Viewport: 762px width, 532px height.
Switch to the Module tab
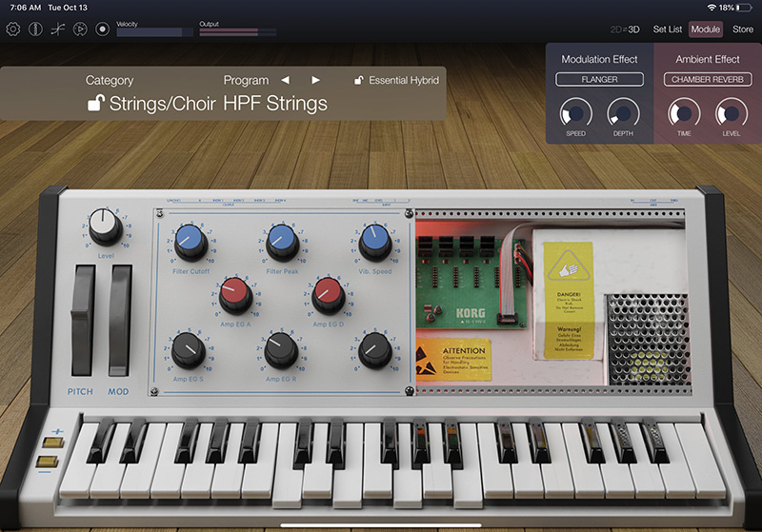[x=706, y=30]
